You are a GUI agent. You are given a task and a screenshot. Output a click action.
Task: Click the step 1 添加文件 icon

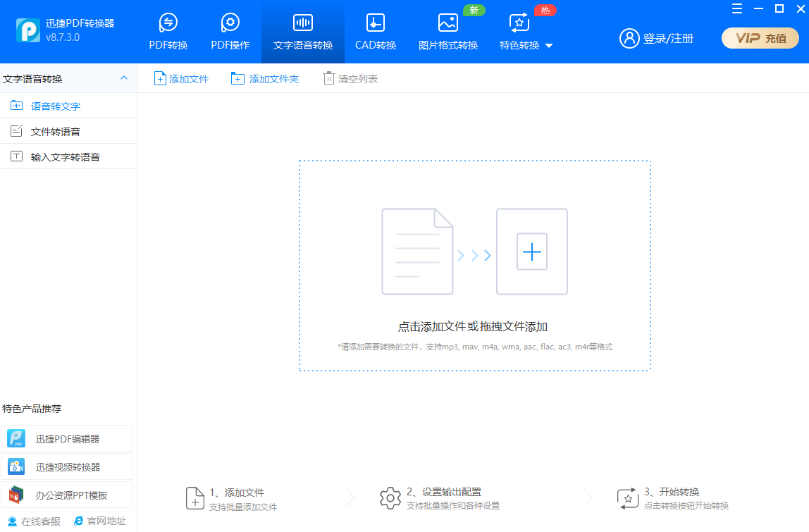[195, 498]
